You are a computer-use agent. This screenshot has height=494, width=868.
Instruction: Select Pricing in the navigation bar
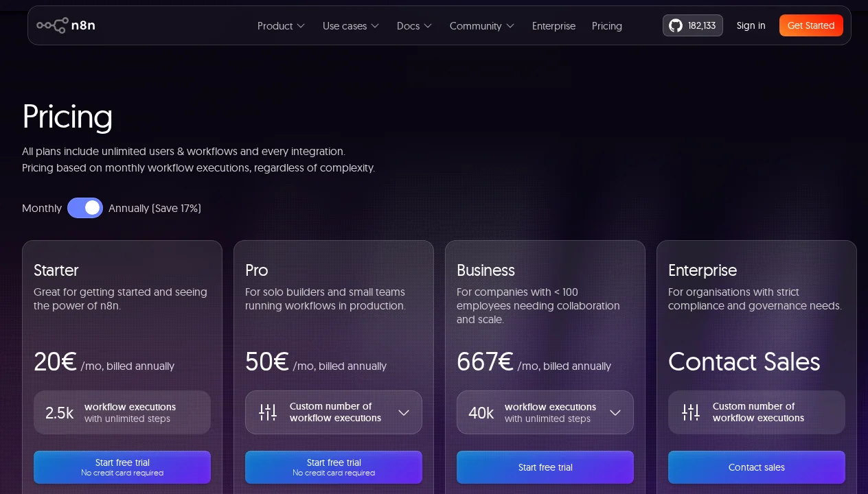pyautogui.click(x=607, y=26)
